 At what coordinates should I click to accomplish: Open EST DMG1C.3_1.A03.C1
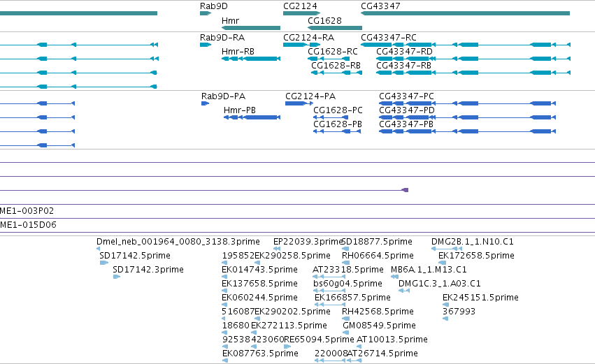pos(439,284)
